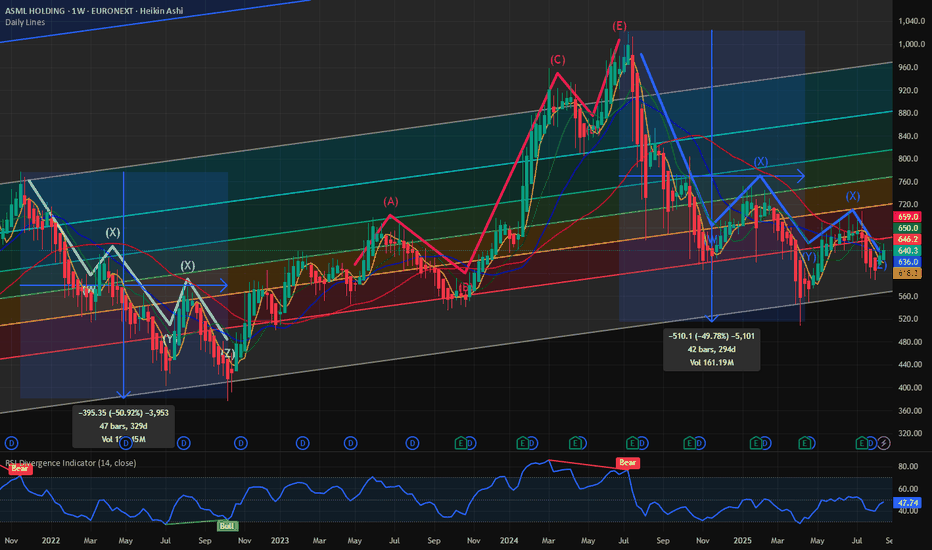The height and width of the screenshot is (550, 932).
Task: Click the red 646.2 price label
Action: click(x=908, y=239)
